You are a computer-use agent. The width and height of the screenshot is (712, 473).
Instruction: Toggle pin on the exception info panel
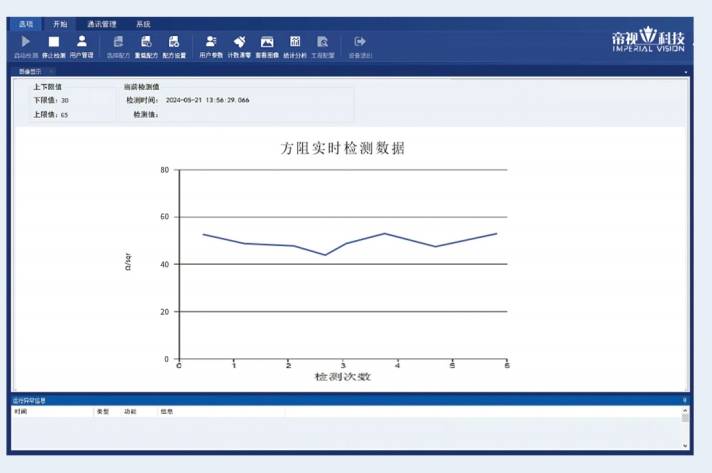pyautogui.click(x=685, y=400)
